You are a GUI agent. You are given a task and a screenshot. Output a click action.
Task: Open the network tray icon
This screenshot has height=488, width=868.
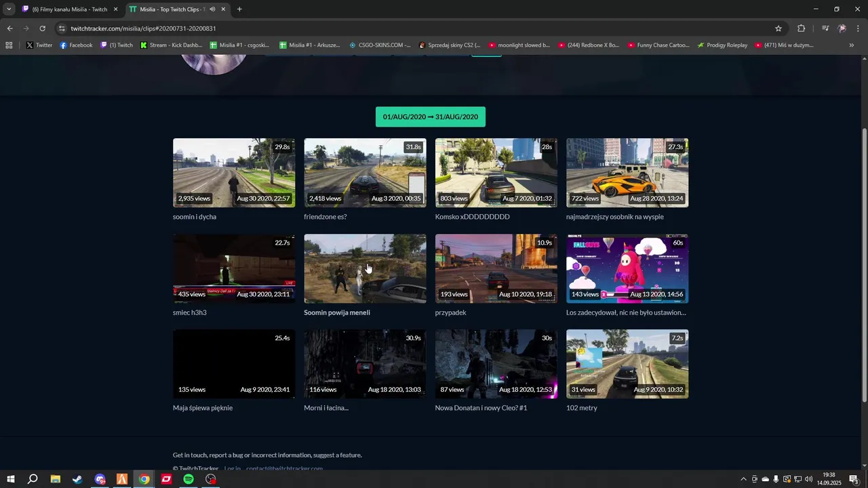[x=797, y=479]
